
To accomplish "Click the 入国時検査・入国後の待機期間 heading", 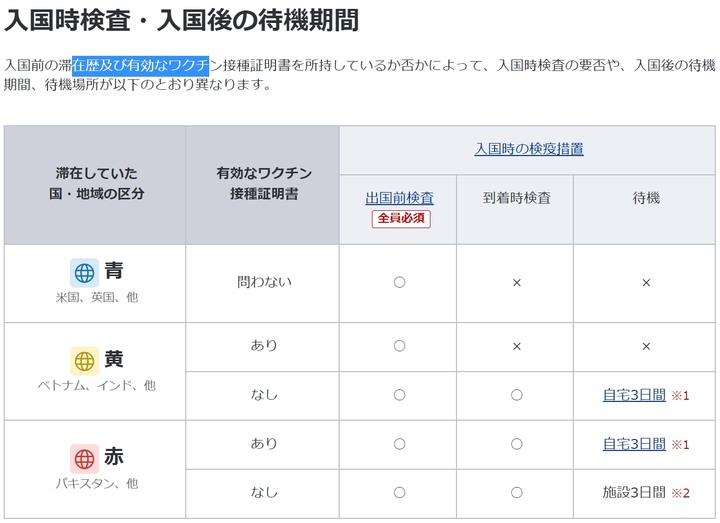I will [x=182, y=20].
